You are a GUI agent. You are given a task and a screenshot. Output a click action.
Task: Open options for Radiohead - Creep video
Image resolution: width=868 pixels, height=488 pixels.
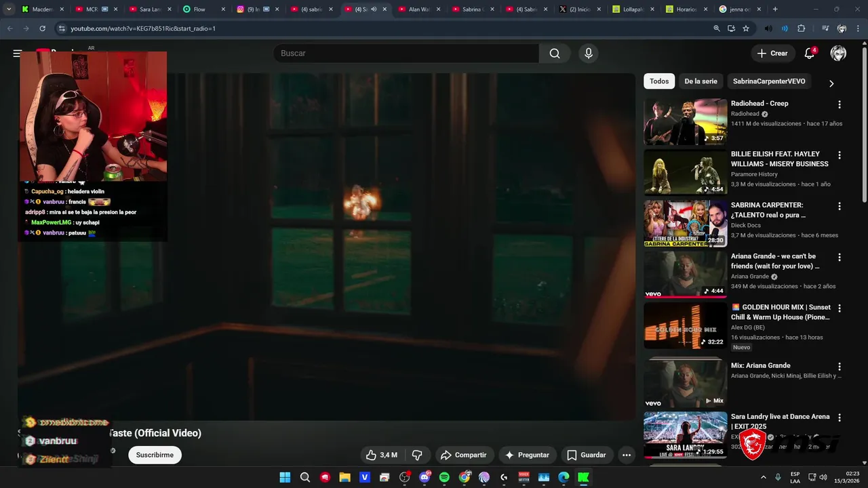click(840, 104)
